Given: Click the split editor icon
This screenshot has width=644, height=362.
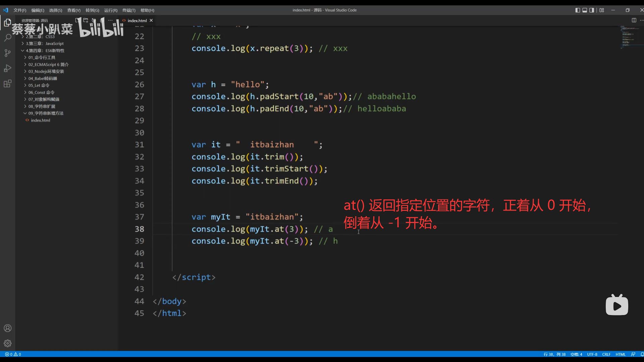Looking at the screenshot, I should (634, 20).
